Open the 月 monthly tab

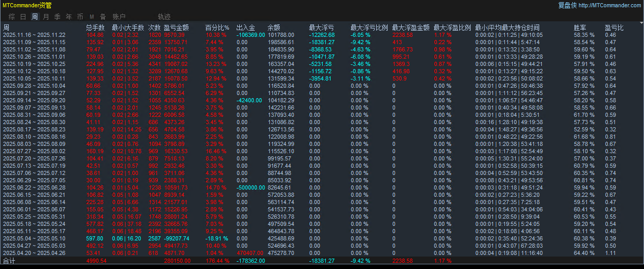(x=46, y=17)
